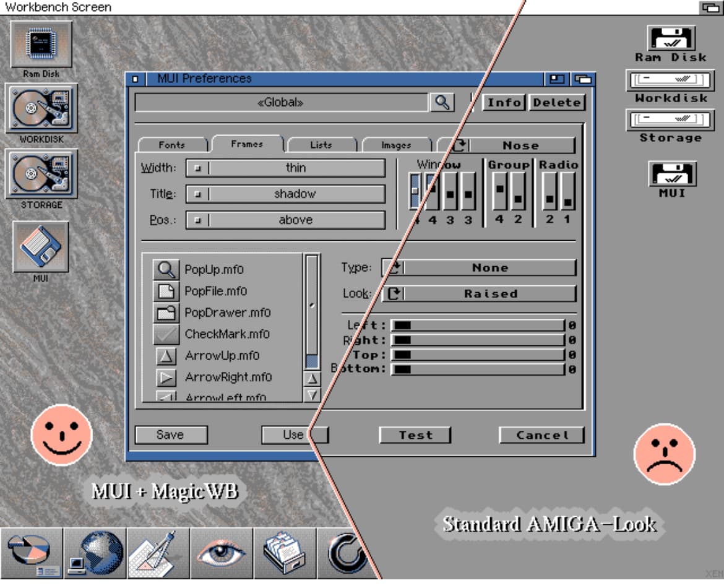Image resolution: width=724 pixels, height=588 pixels.
Task: Launch the file drawer dock icon
Action: click(x=285, y=553)
